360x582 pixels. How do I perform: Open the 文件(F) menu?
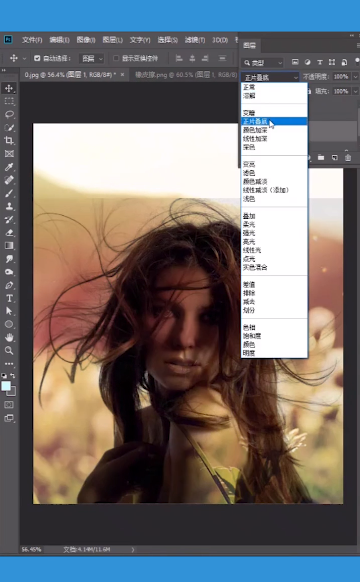click(32, 40)
